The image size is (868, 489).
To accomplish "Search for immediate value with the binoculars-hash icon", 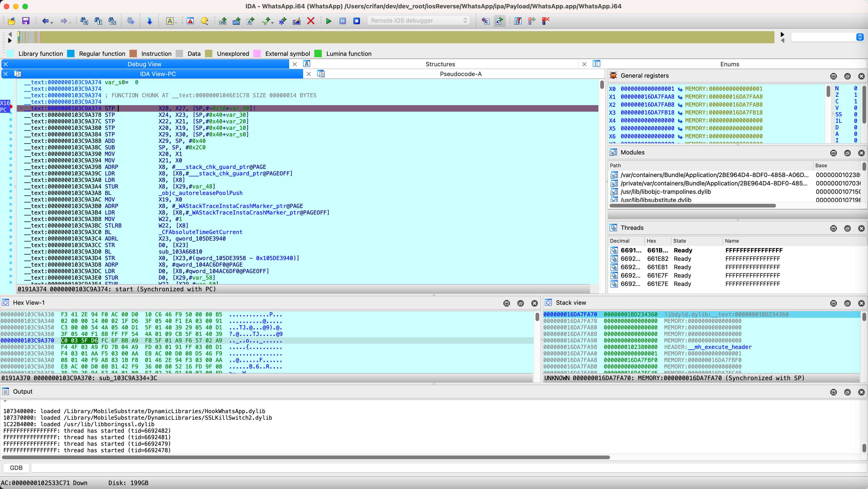I will (x=84, y=21).
